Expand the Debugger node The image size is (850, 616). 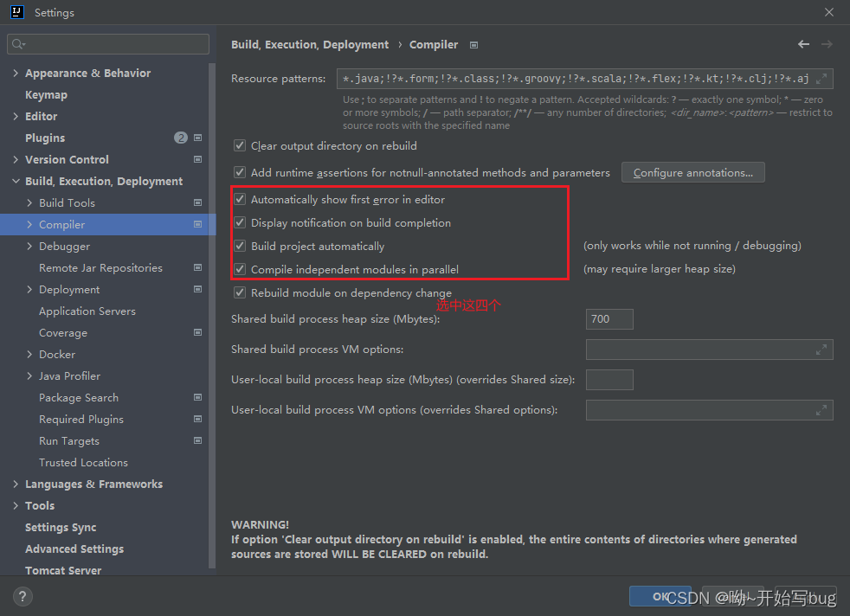coord(29,246)
